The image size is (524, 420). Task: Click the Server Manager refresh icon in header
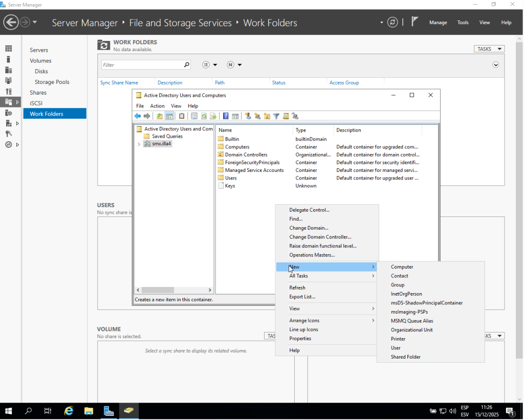tap(392, 22)
